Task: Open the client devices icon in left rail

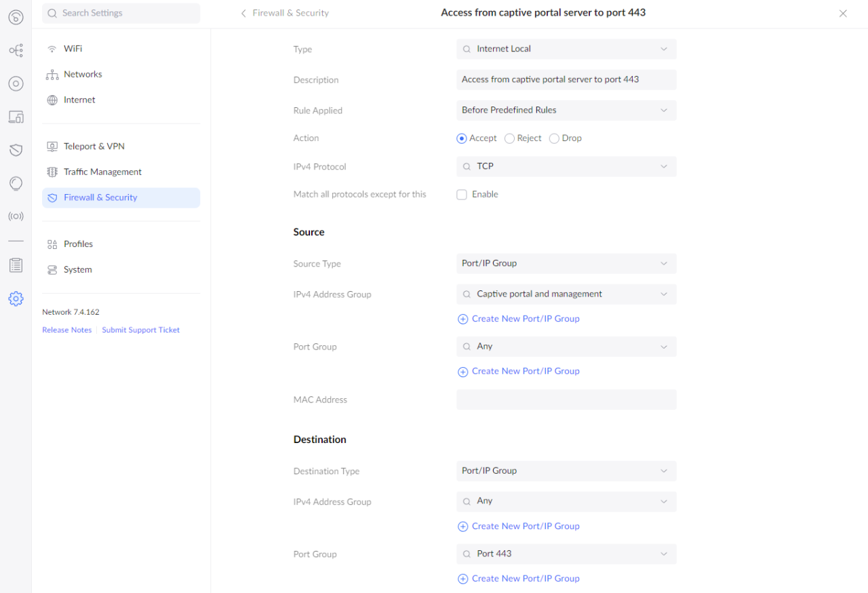Action: (16, 117)
